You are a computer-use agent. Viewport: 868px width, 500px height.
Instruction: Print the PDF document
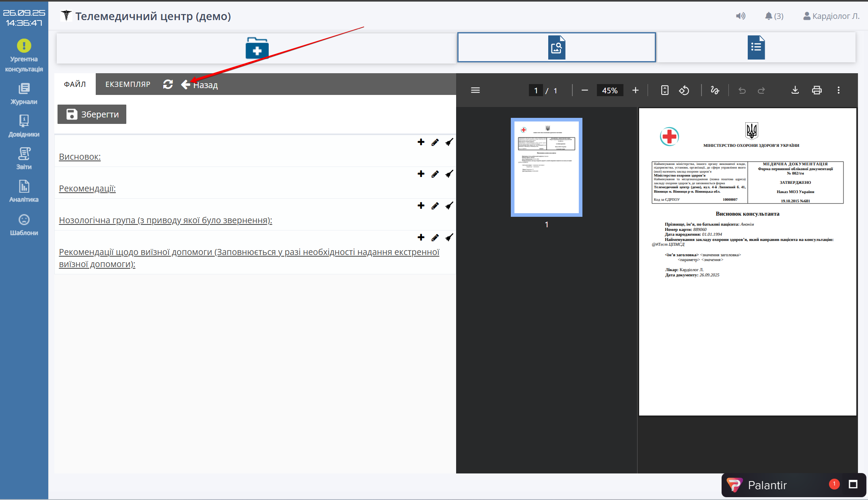[x=817, y=90]
